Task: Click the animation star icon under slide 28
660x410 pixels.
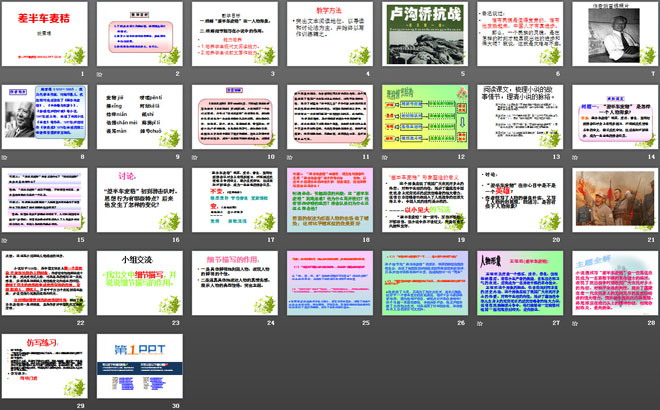Action: click(575, 323)
